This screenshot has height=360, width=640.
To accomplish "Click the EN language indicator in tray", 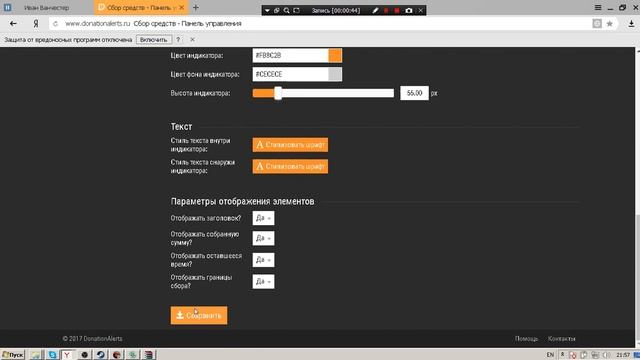I will click(x=550, y=355).
